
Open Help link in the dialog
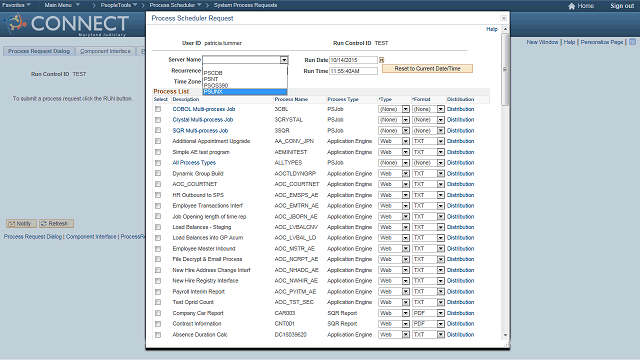(x=492, y=29)
